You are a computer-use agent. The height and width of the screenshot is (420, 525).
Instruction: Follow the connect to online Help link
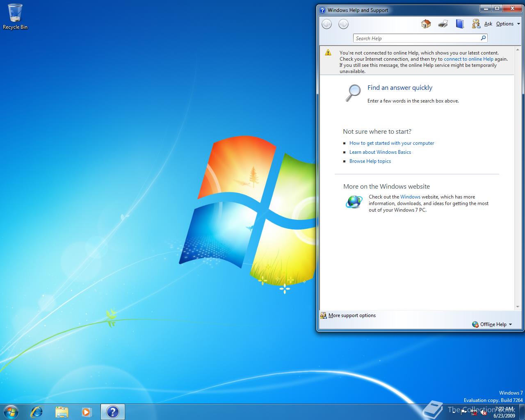468,59
